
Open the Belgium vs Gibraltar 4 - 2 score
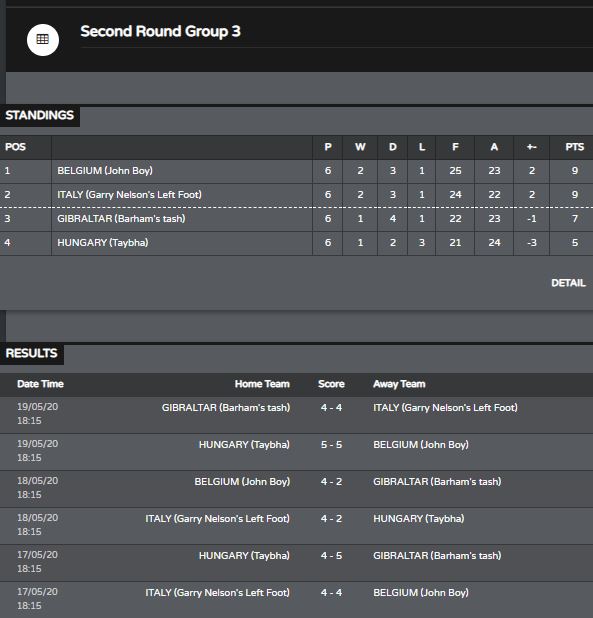[331, 482]
